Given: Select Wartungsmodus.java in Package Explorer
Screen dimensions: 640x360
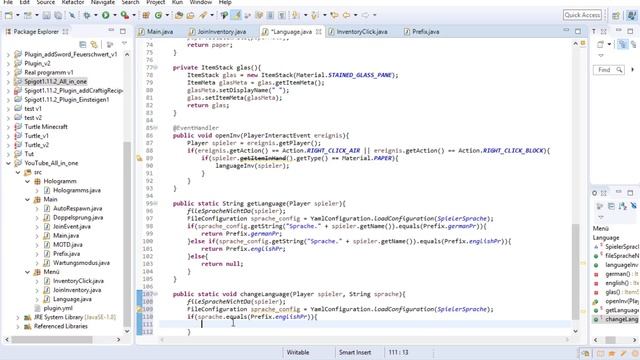Looking at the screenshot, I should [x=81, y=263].
